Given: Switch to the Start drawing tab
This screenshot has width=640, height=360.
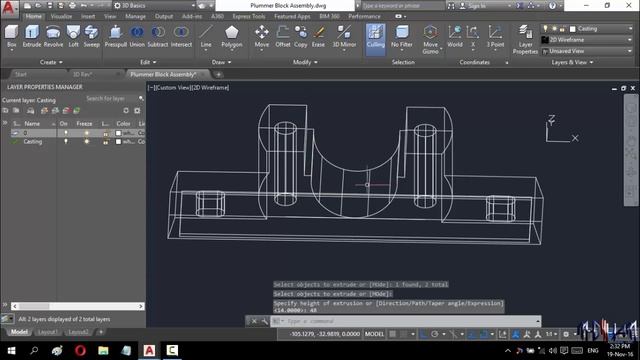Looking at the screenshot, I should tap(21, 74).
